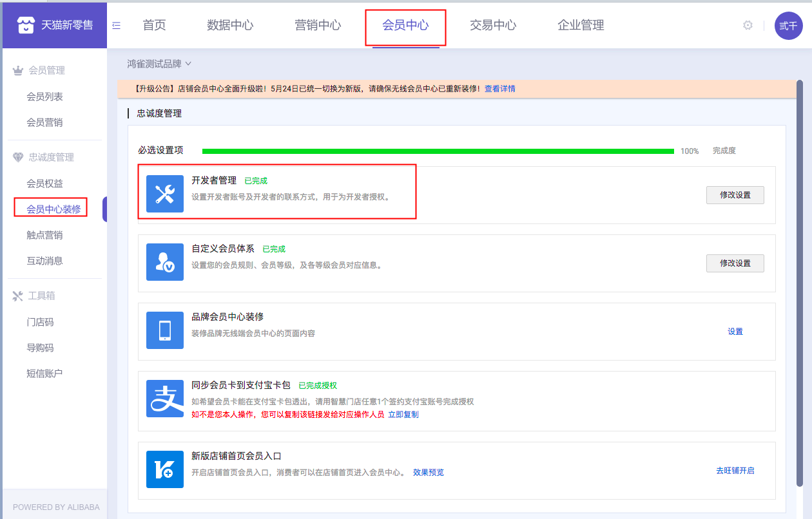
Task: Click the 新版店铺首页会员入口 card icon
Action: [x=165, y=469]
